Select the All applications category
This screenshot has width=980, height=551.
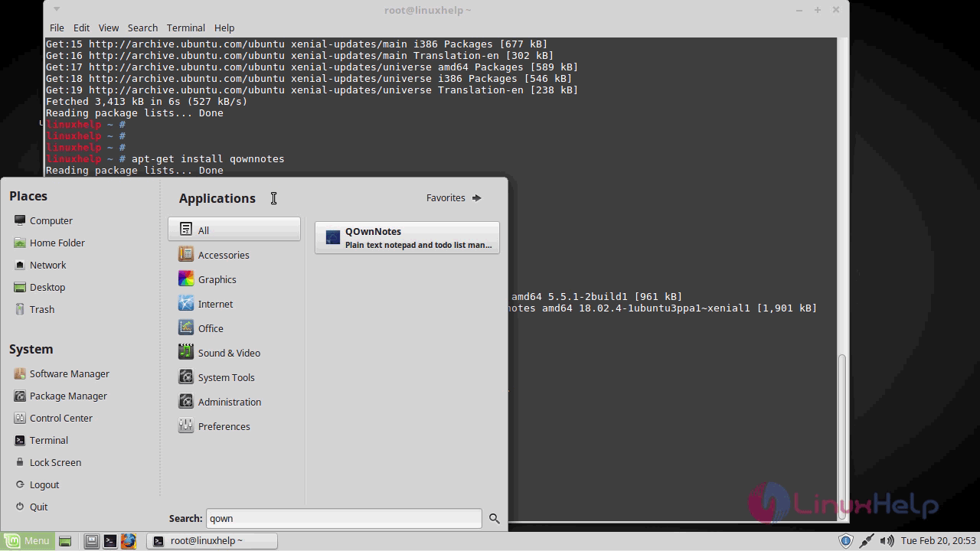pos(234,230)
